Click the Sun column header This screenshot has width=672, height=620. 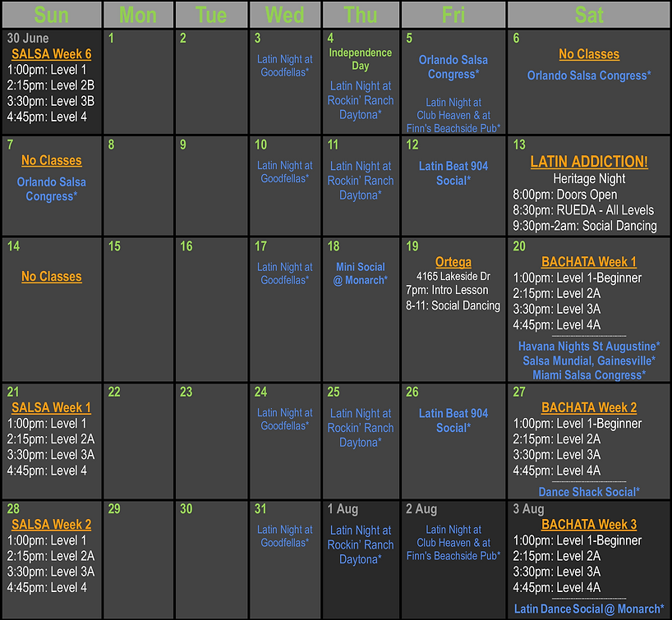[51, 14]
